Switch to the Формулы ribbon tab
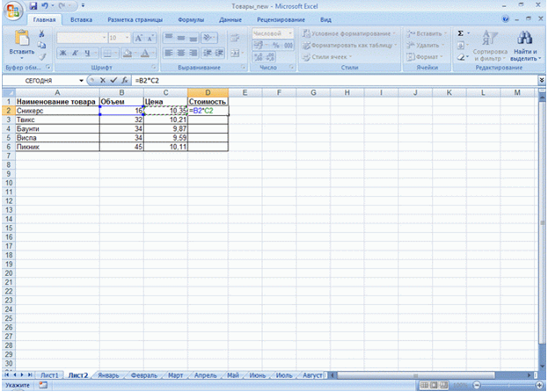 point(191,20)
